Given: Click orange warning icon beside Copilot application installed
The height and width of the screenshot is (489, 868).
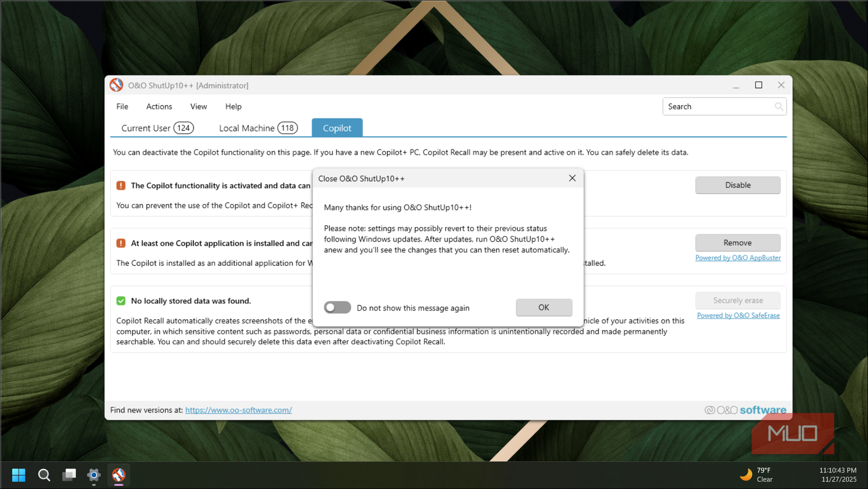Looking at the screenshot, I should (121, 243).
